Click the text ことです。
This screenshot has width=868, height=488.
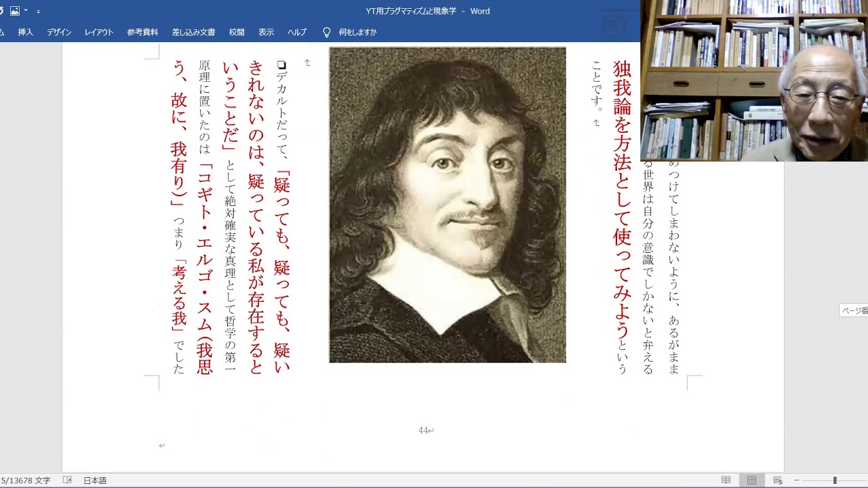(597, 86)
